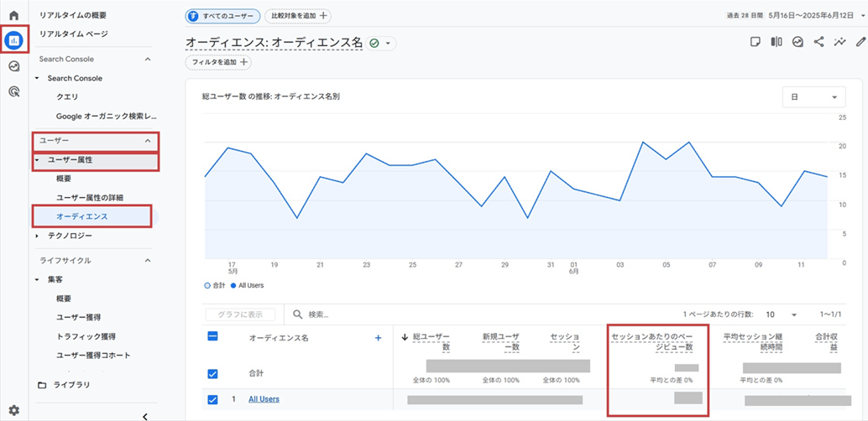Open the Explore icon in left rail

14,66
